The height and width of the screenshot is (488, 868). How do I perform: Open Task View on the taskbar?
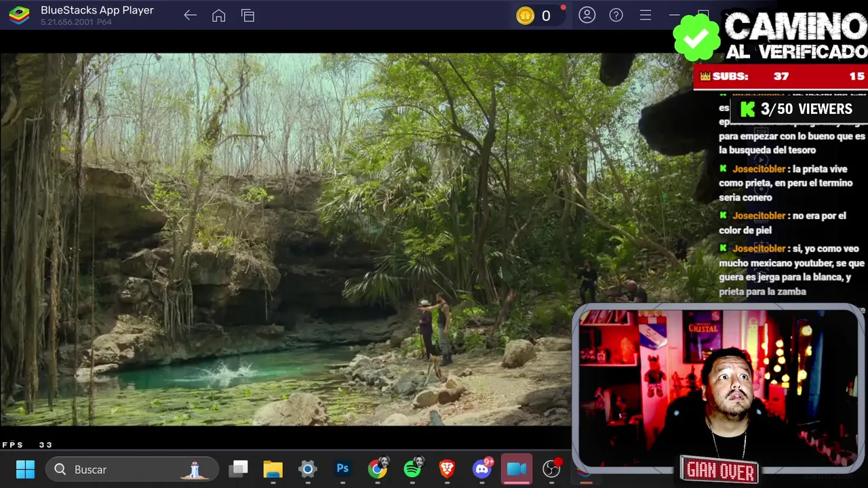[x=238, y=469]
